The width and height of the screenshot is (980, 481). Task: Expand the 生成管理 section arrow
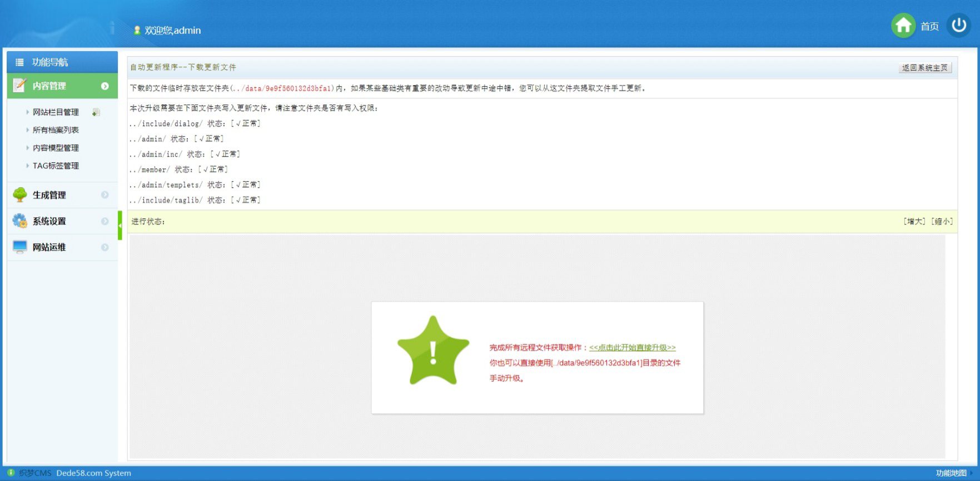[105, 195]
